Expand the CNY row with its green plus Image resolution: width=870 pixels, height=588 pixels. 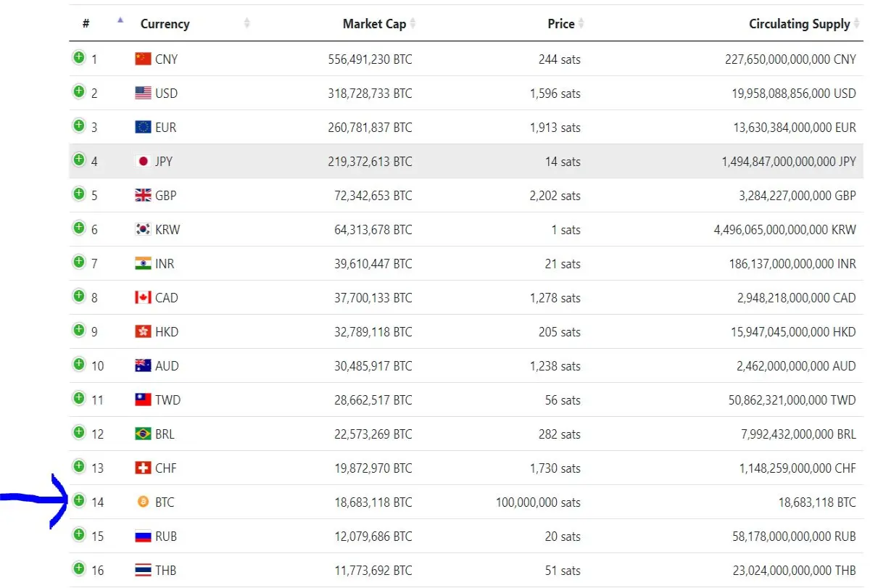coord(79,57)
